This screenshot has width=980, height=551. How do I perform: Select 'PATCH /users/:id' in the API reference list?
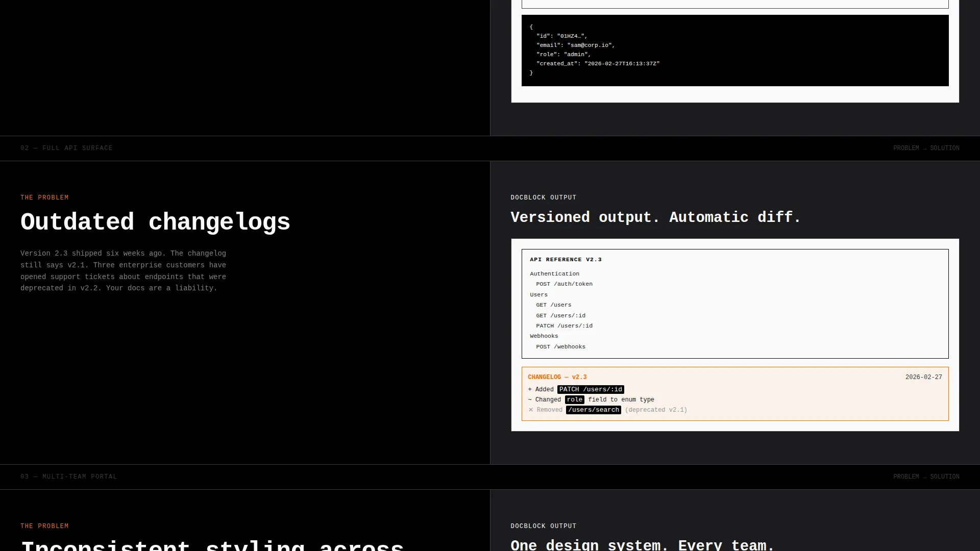pyautogui.click(x=564, y=326)
